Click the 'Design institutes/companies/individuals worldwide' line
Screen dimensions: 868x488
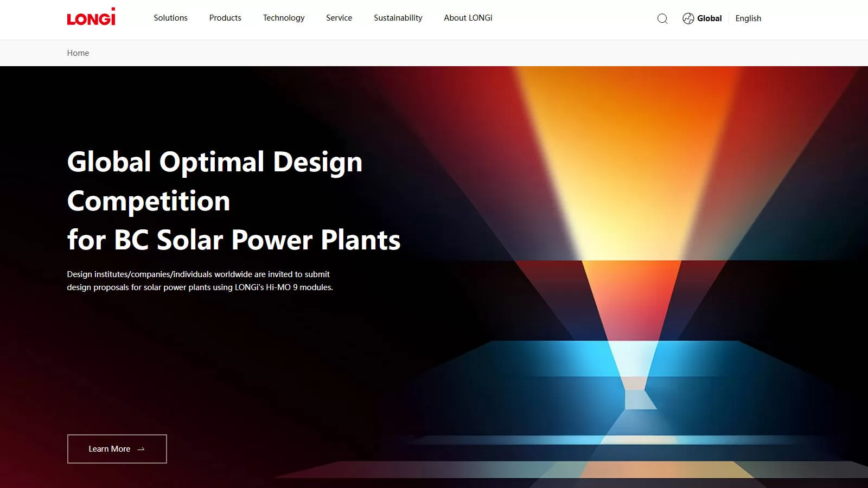pyautogui.click(x=199, y=274)
